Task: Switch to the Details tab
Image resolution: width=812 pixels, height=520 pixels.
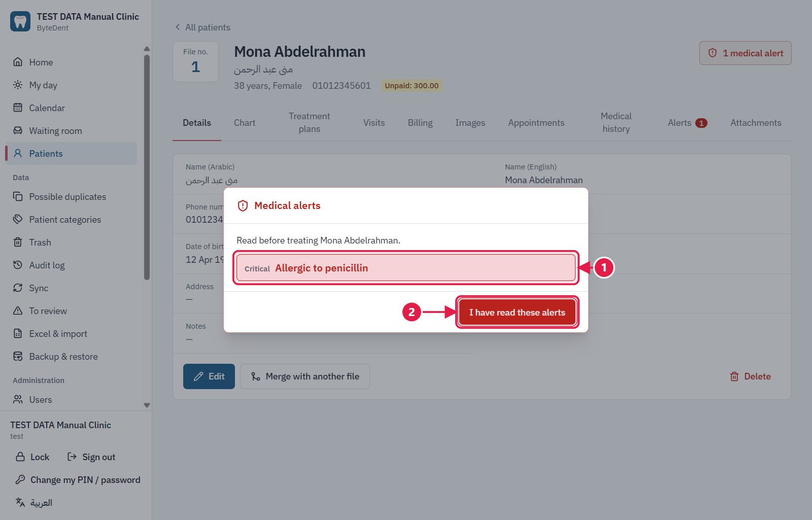Action: click(x=197, y=122)
